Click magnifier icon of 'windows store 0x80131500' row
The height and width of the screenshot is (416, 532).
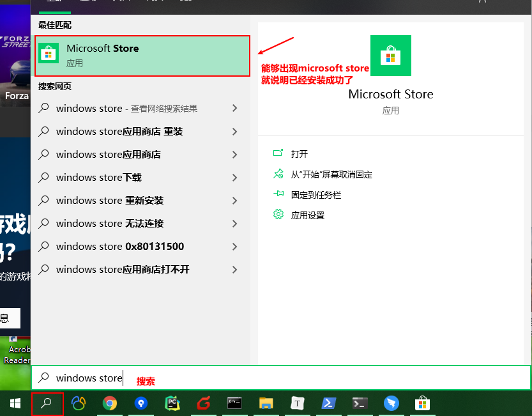coord(43,246)
